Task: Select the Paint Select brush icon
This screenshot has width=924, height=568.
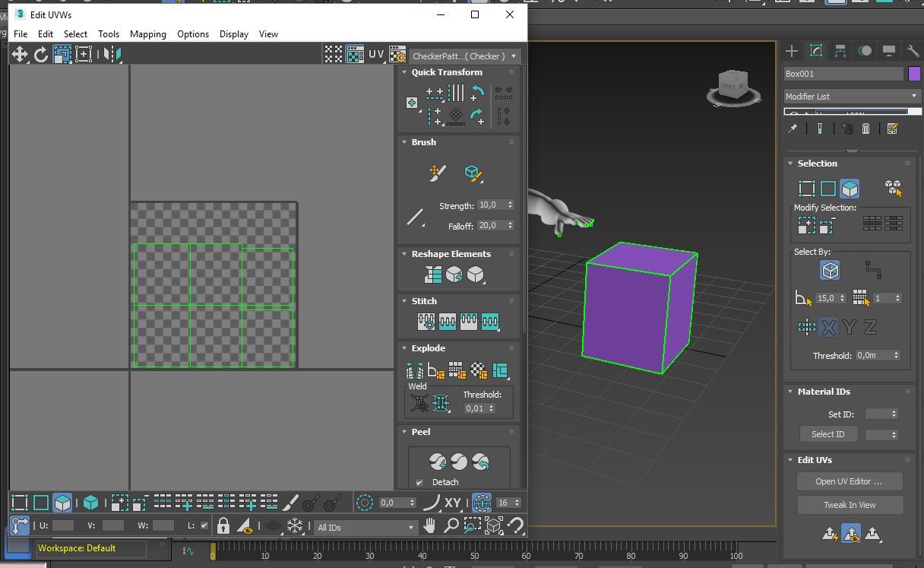Action: tap(291, 503)
